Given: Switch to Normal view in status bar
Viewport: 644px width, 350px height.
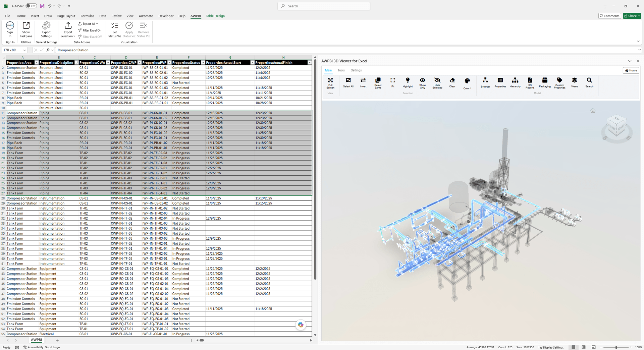Looking at the screenshot, I should click(x=573, y=347).
